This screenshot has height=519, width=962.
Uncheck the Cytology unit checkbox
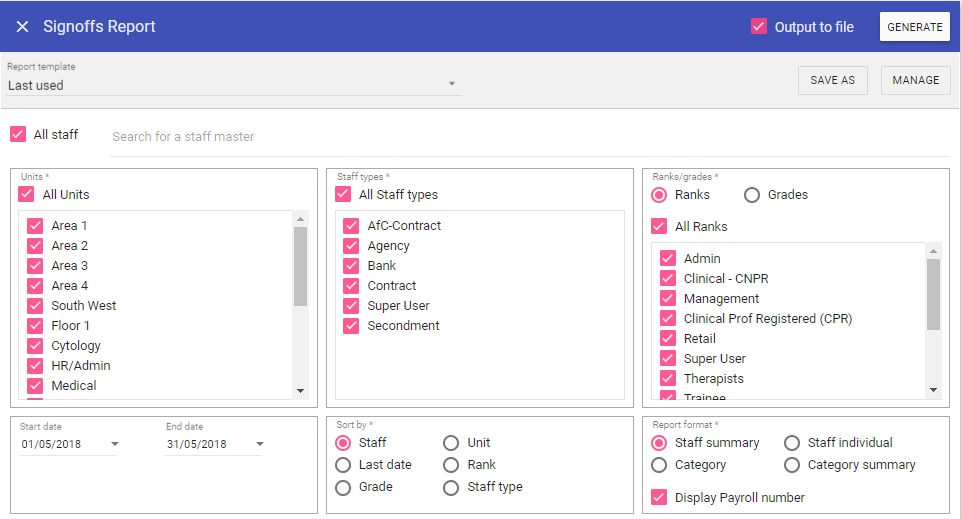[x=35, y=346]
